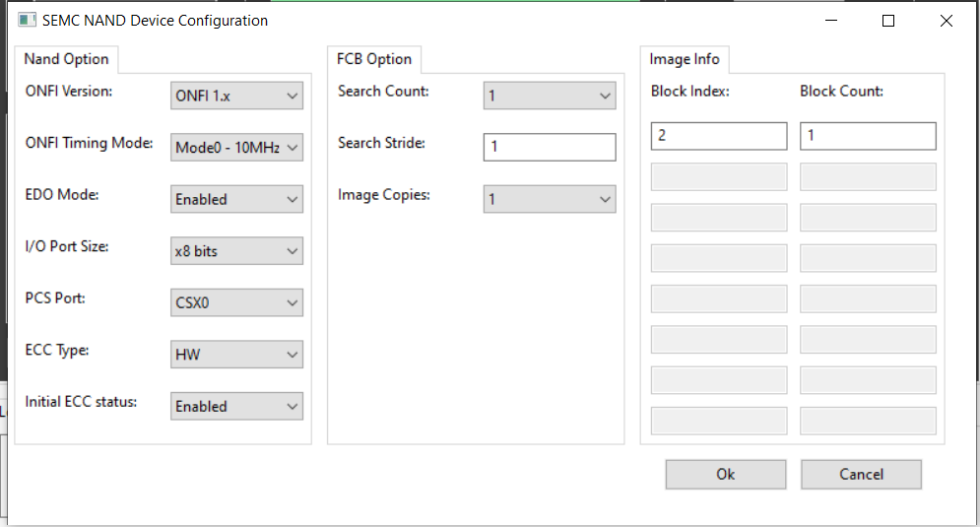
Task: Expand the ONFI Timing Mode dropdown
Action: point(236,148)
